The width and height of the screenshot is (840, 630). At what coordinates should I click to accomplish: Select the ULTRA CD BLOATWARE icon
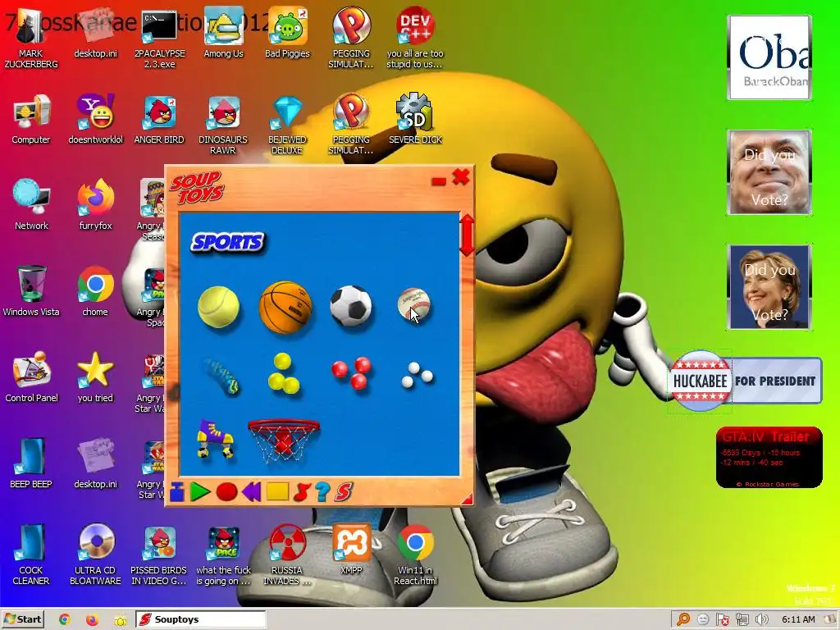coord(95,555)
